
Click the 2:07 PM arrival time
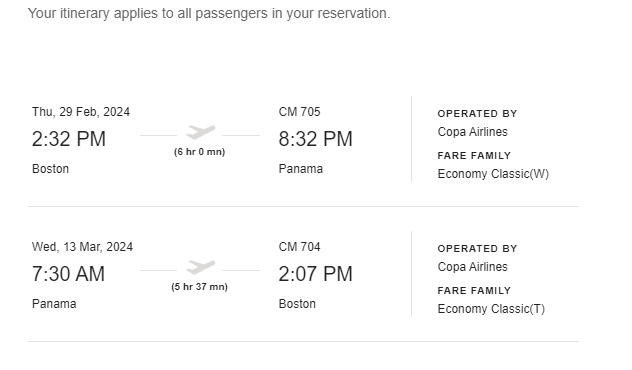click(x=316, y=274)
